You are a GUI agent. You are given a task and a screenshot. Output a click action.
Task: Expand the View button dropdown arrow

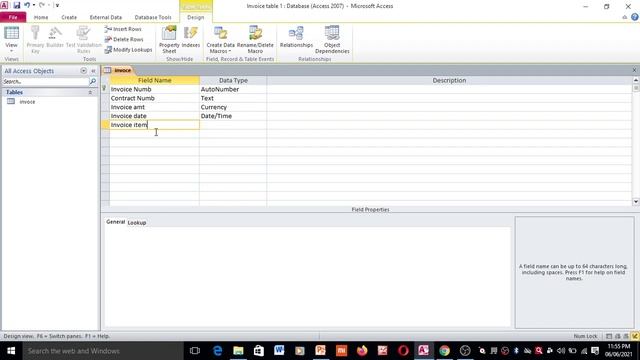tap(11, 51)
